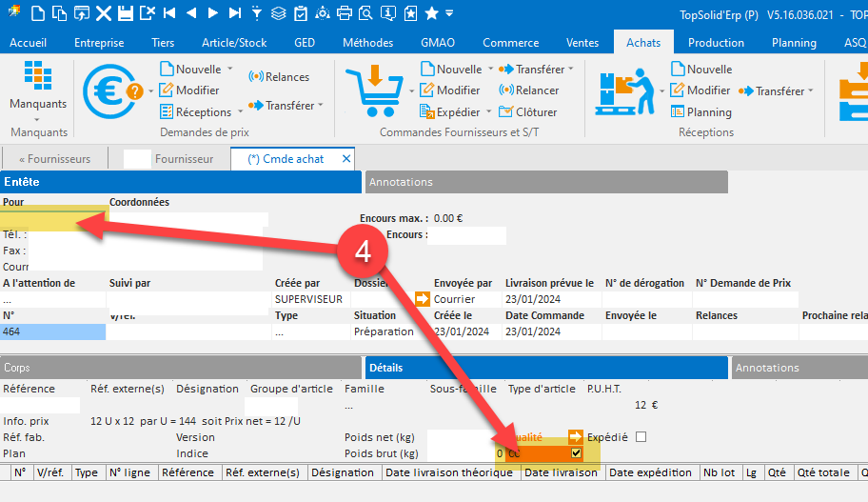Open Transférer dropdown in Demandes de prix
The image size is (868, 502).
click(x=321, y=105)
